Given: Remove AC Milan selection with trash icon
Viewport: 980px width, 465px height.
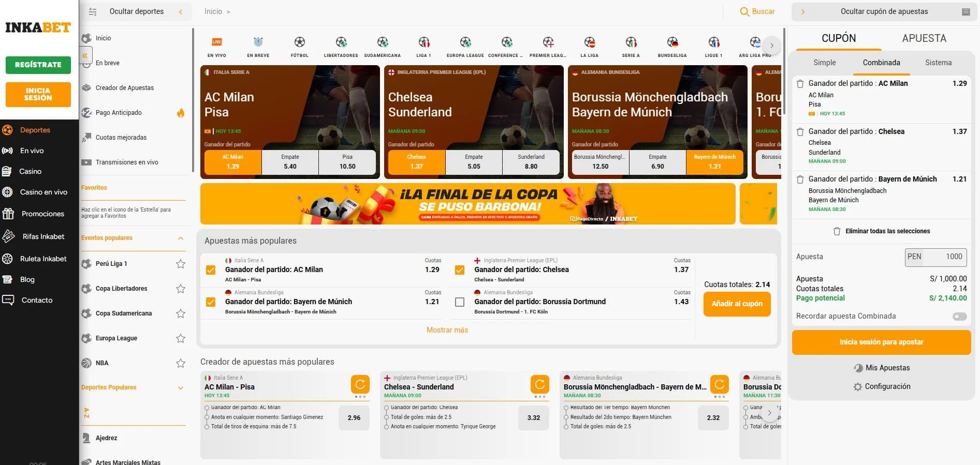Looking at the screenshot, I should pos(800,84).
